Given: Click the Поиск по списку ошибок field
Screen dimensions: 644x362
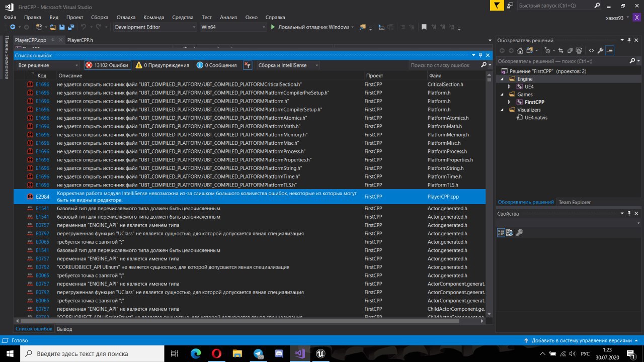Looking at the screenshot, I should (443, 65).
